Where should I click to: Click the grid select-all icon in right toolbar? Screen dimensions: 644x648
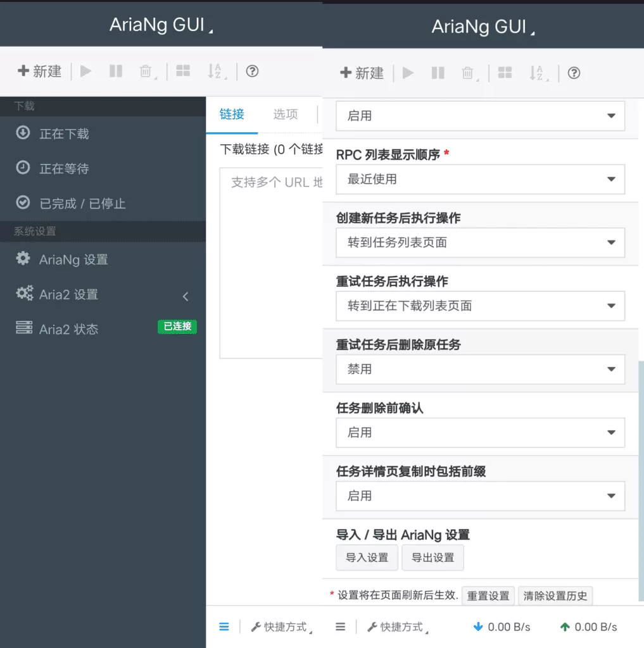(505, 73)
